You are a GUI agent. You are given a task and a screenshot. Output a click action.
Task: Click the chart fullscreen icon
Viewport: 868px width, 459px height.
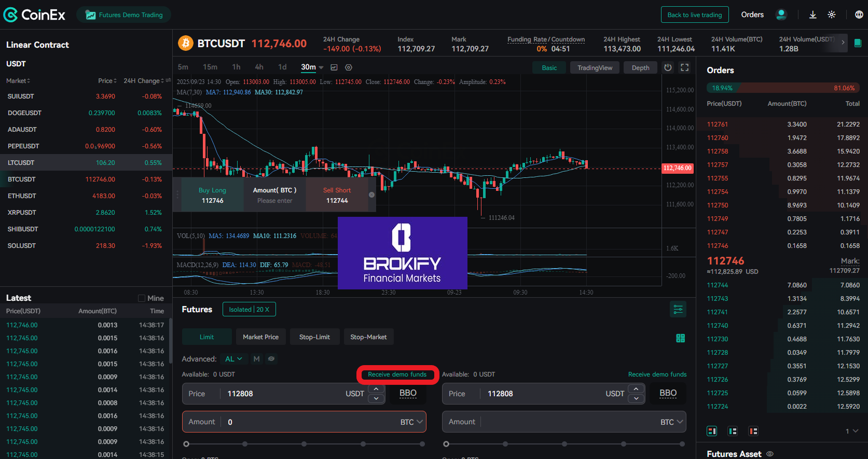[685, 67]
